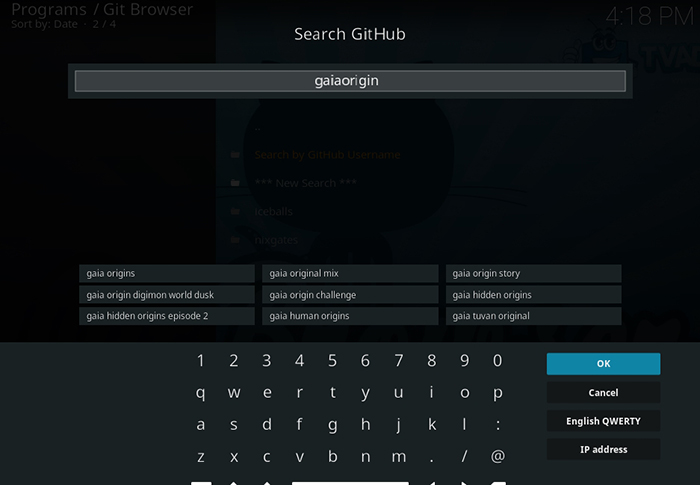Tap the letter t key
The image size is (700, 485).
333,393
